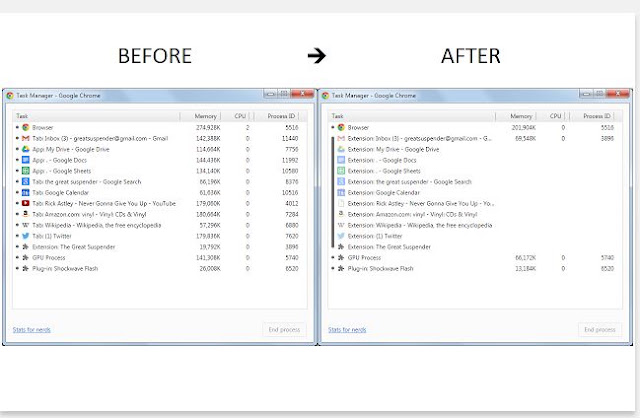Click the faded Gmail icon in AFTER window
This screenshot has width=640, height=418.
[x=341, y=138]
